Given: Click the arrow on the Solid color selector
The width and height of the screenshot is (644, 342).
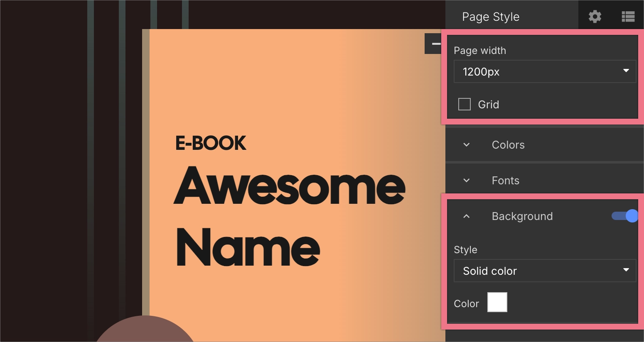Looking at the screenshot, I should point(626,270).
